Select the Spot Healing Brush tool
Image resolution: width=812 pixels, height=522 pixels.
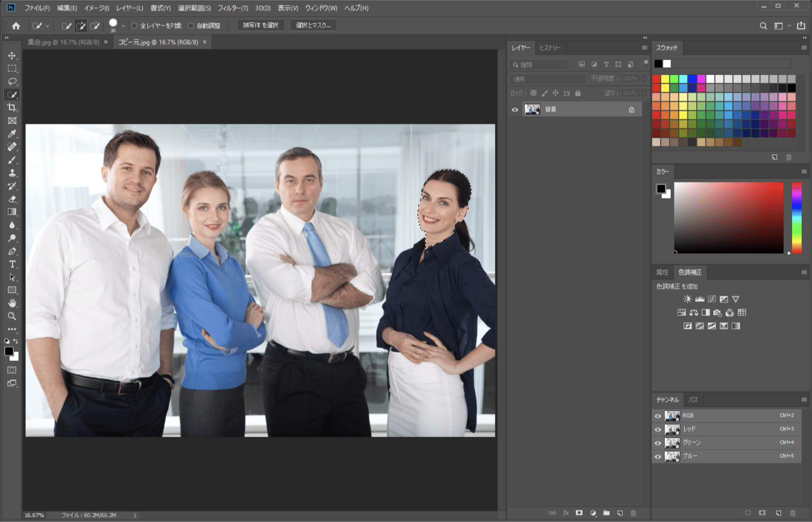click(12, 147)
